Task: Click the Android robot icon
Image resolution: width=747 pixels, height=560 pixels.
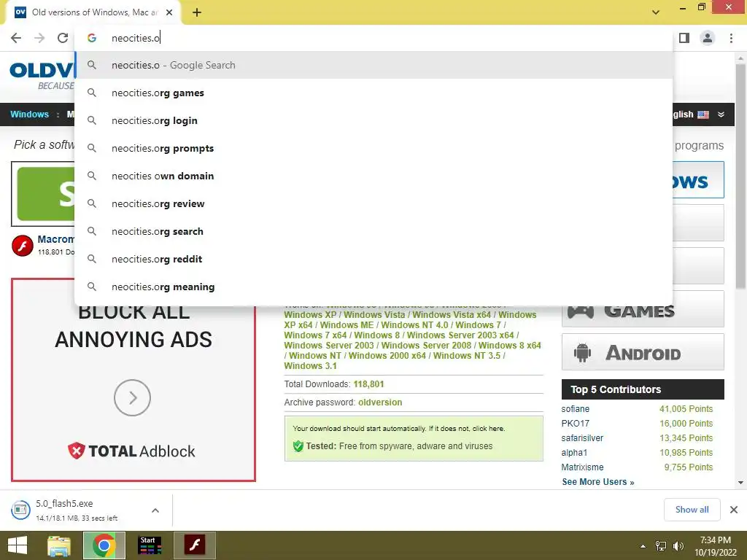Action: [582, 353]
